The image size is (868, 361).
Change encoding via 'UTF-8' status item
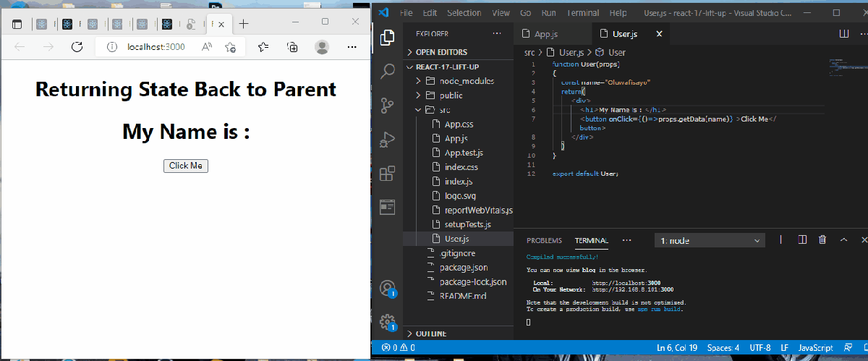759,348
